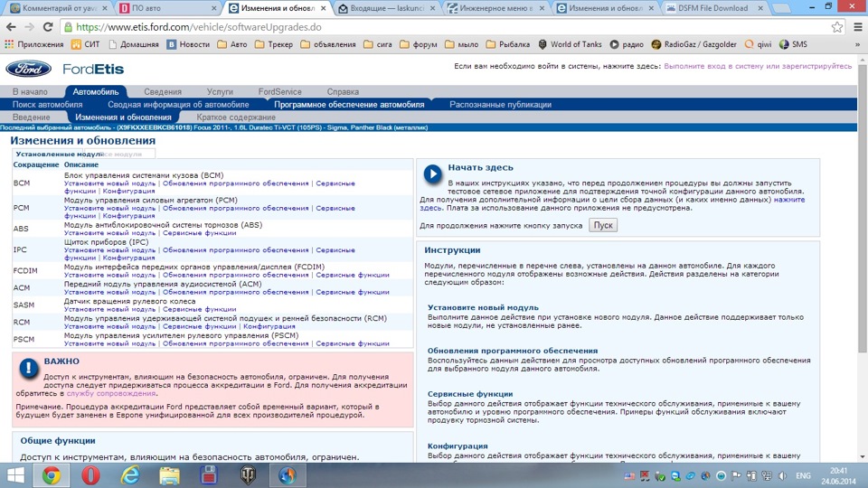Click the Windows Start button

[17, 474]
